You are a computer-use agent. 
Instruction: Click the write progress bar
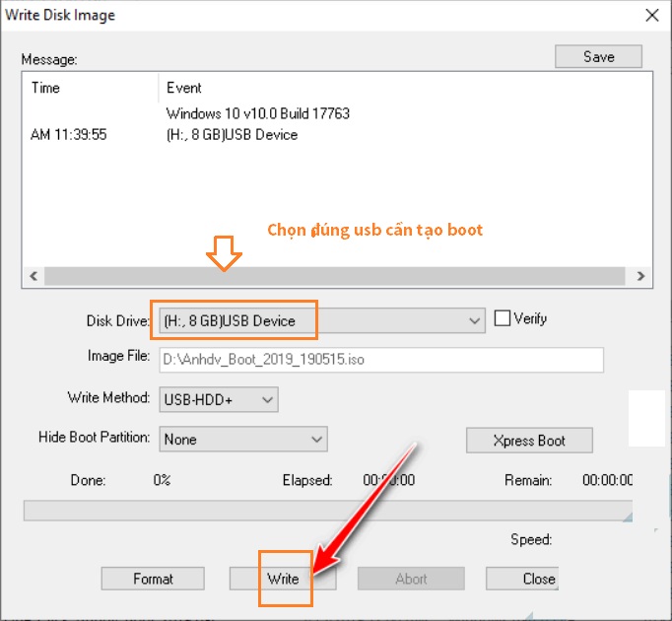click(x=328, y=511)
